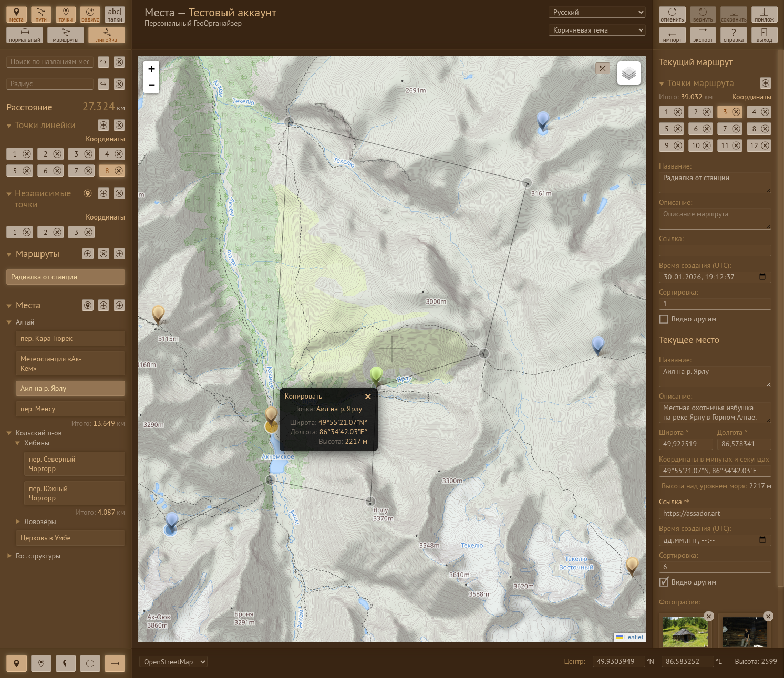Open the OpenStreetMap provider dropdown
The image size is (784, 678).
173,662
